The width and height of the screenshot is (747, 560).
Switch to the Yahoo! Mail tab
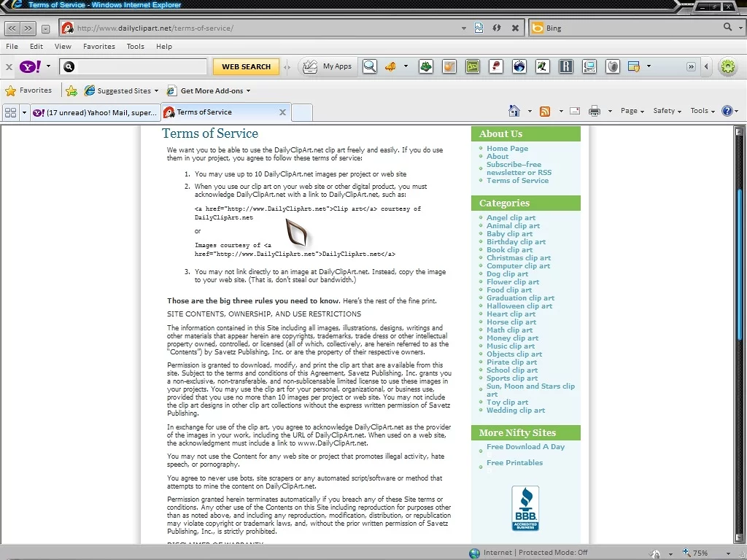pos(95,112)
